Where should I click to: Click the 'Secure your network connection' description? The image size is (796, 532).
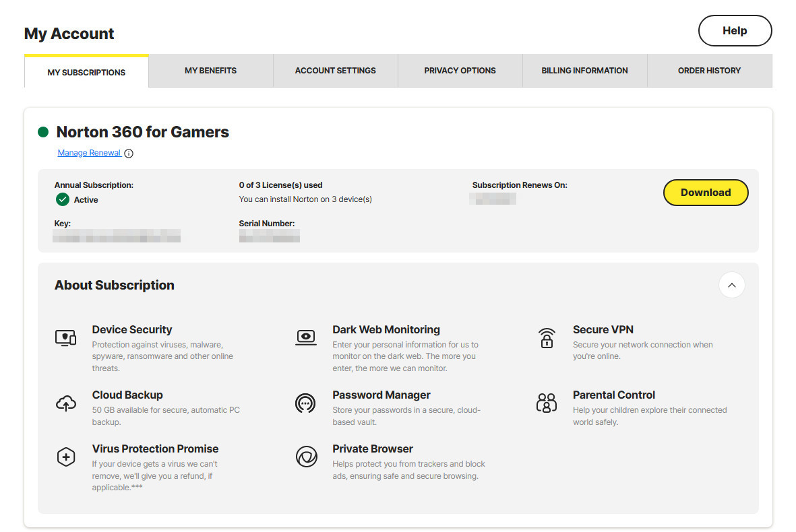point(643,350)
